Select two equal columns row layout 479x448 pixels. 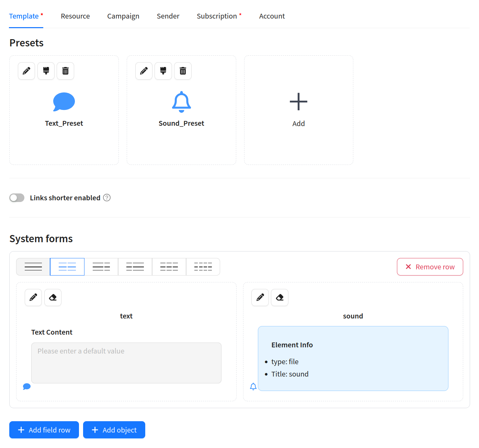67,267
